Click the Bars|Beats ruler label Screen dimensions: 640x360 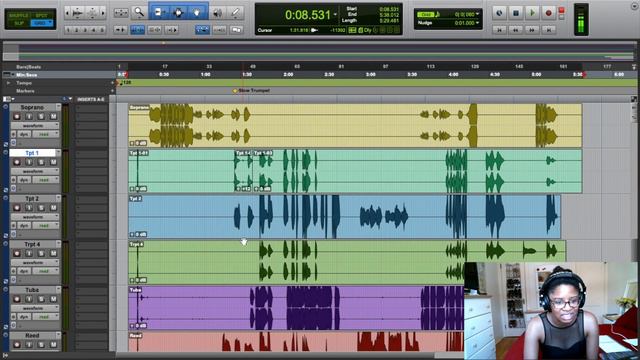pyautogui.click(x=28, y=67)
